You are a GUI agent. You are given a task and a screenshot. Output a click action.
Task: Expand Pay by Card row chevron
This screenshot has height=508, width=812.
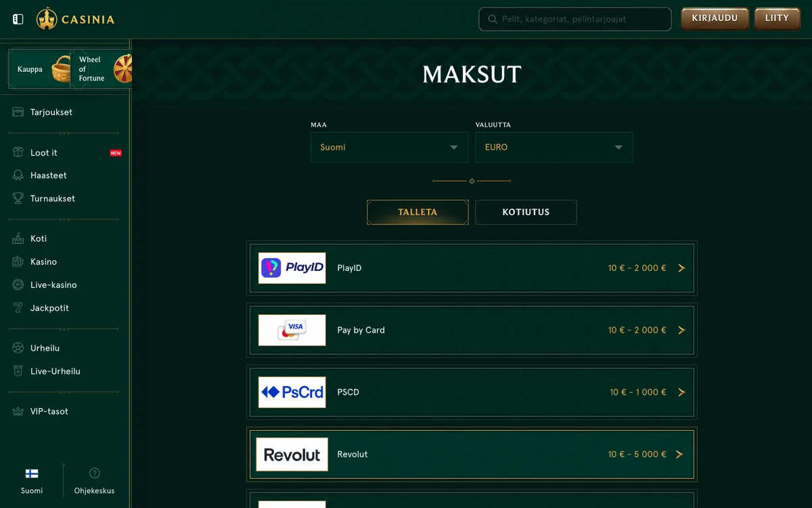point(681,331)
